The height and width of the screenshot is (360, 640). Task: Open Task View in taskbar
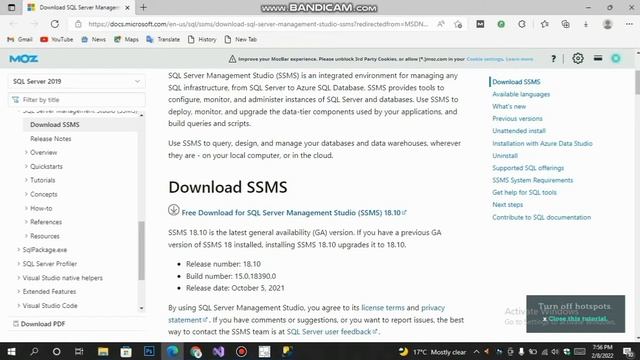click(79, 351)
